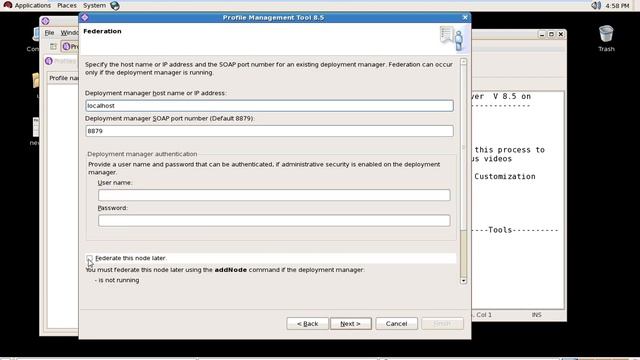The image size is (640, 360).
Task: Check the 'Federate this node later' checkbox
Action: (89, 258)
